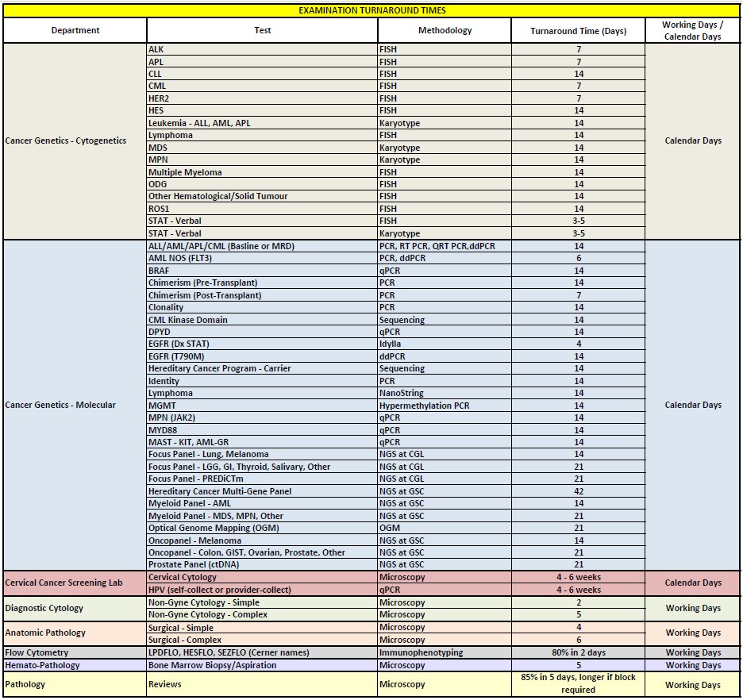This screenshot has height=700, width=743.
Task: Select the 'Department' column header
Action: [x=75, y=30]
